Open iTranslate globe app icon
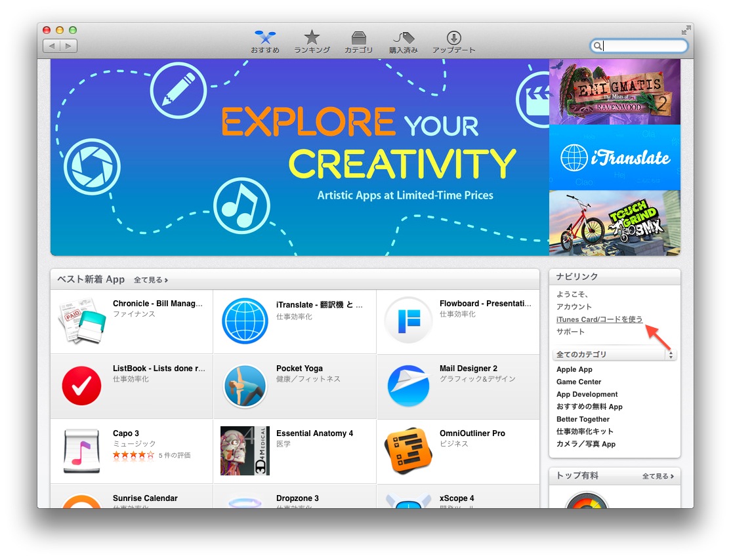Screen dimensions: 731x560 tap(245, 321)
